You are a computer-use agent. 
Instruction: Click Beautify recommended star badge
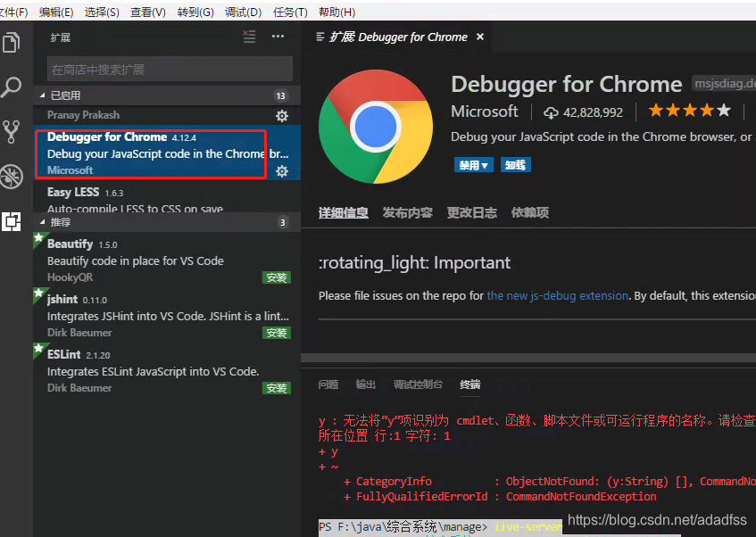(39, 238)
